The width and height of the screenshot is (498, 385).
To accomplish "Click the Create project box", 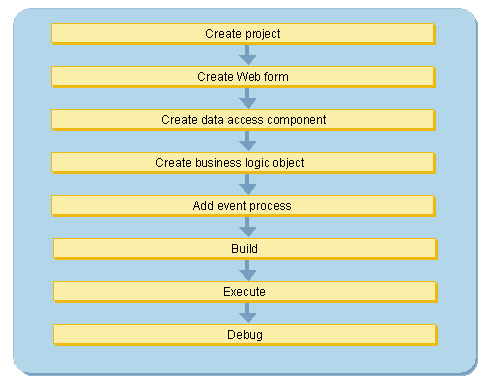I will (x=243, y=33).
